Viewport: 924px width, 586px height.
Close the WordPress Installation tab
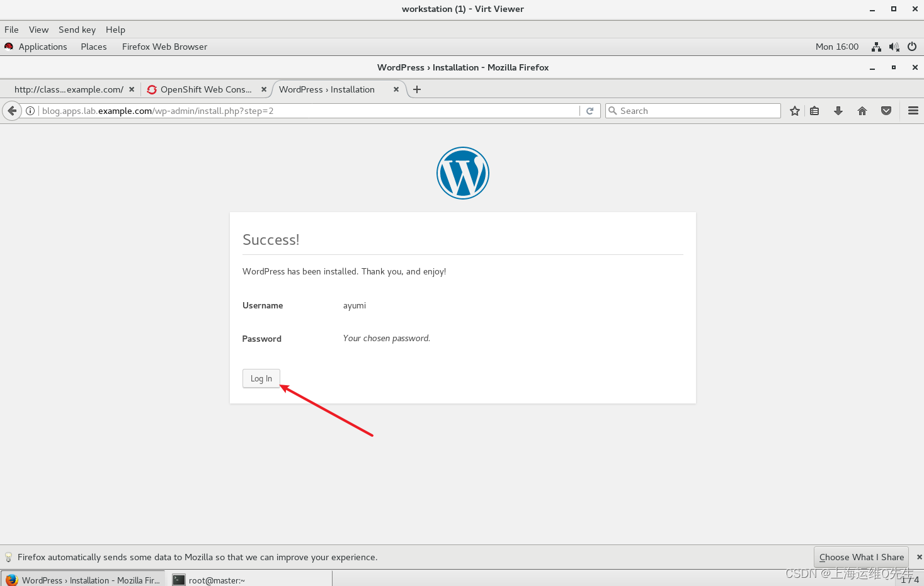pyautogui.click(x=396, y=89)
